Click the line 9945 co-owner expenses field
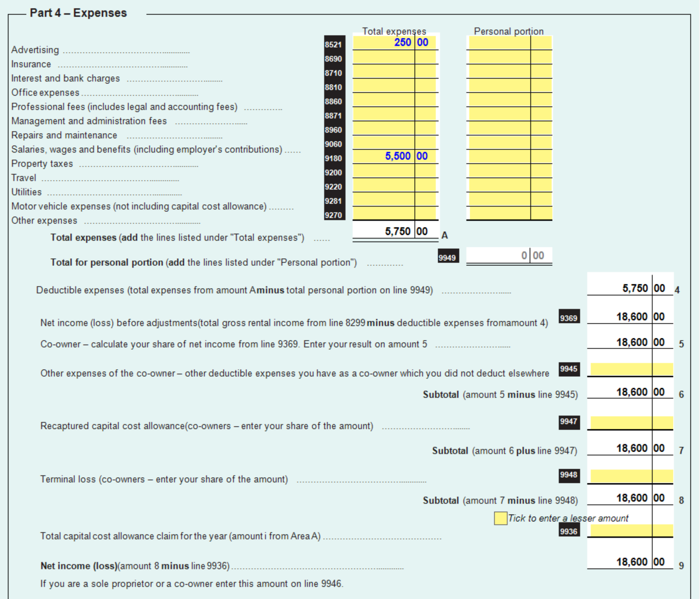 632,370
